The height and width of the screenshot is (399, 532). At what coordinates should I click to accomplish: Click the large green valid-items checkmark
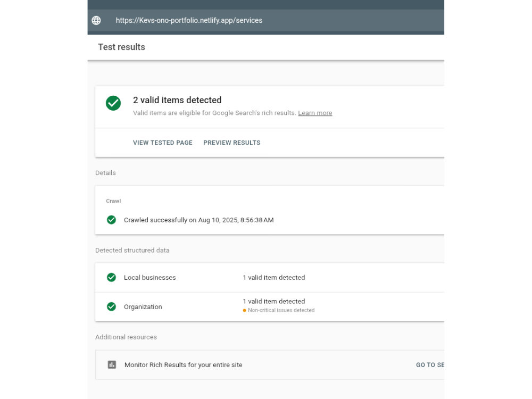tap(113, 103)
